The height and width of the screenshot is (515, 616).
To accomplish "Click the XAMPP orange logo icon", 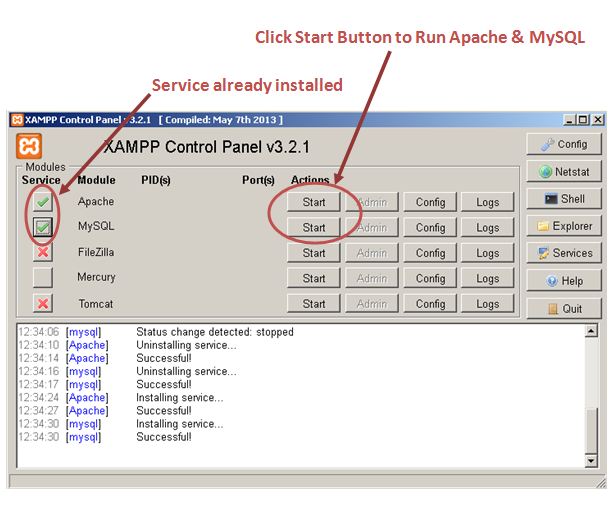I will (x=29, y=146).
